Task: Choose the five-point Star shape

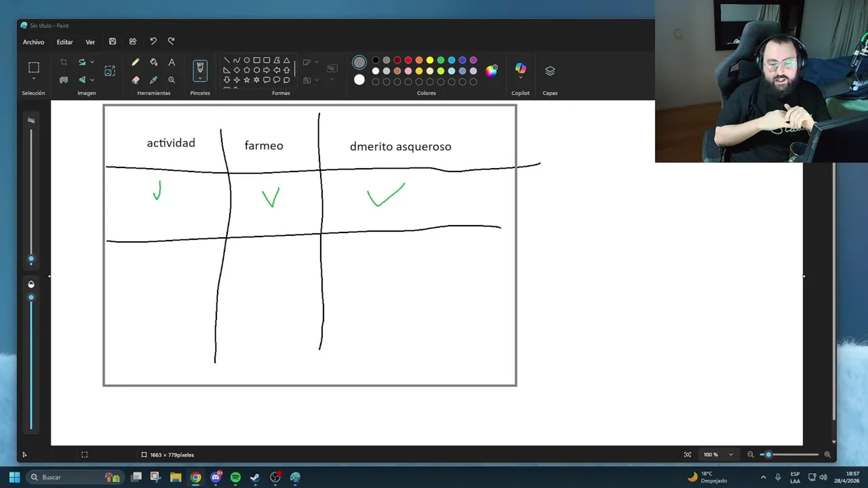Action: click(247, 79)
